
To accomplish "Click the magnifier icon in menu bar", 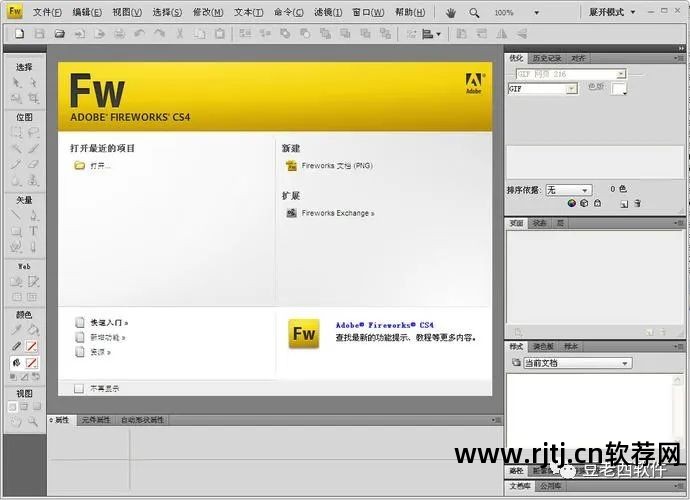I will click(474, 13).
